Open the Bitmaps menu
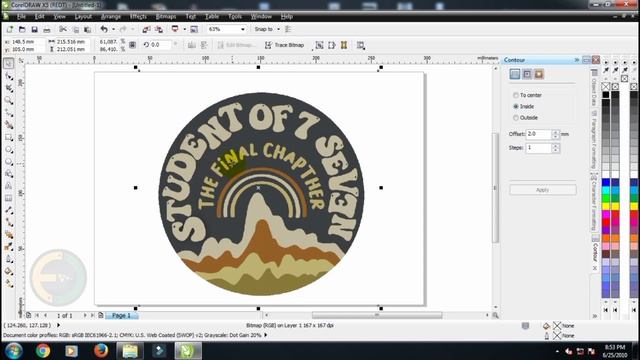Viewport: 640px width, 360px height. (x=166, y=16)
